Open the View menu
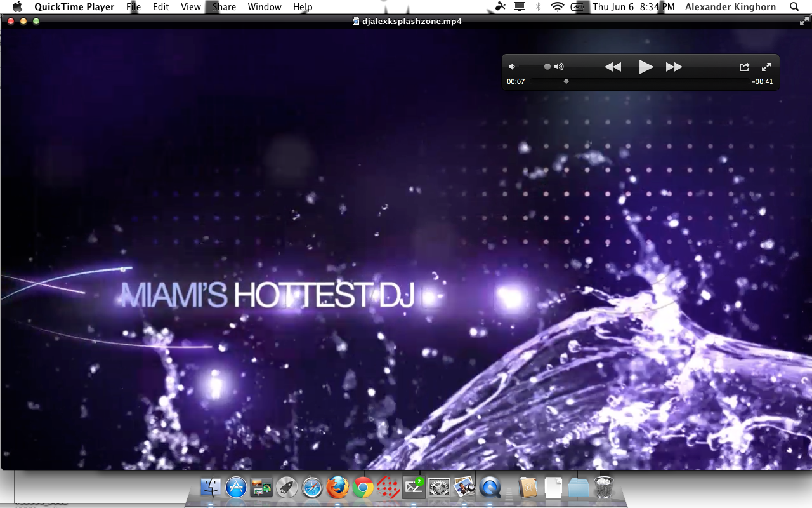Screen dimensions: 812x508 point(190,7)
